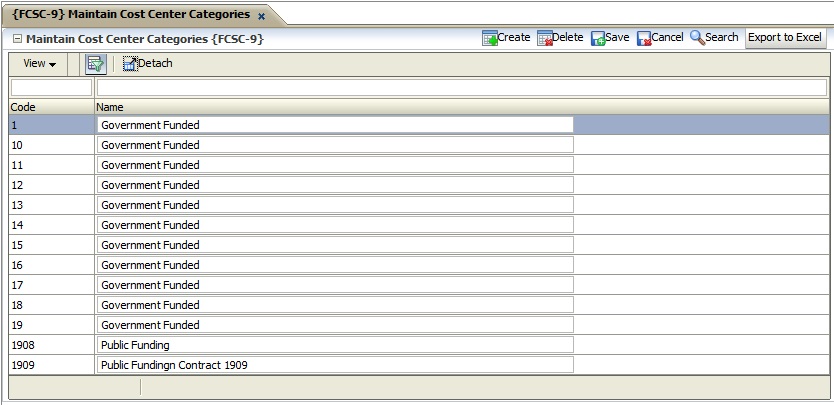Collapse the Maintain Cost Center Categories panel

pos(18,39)
